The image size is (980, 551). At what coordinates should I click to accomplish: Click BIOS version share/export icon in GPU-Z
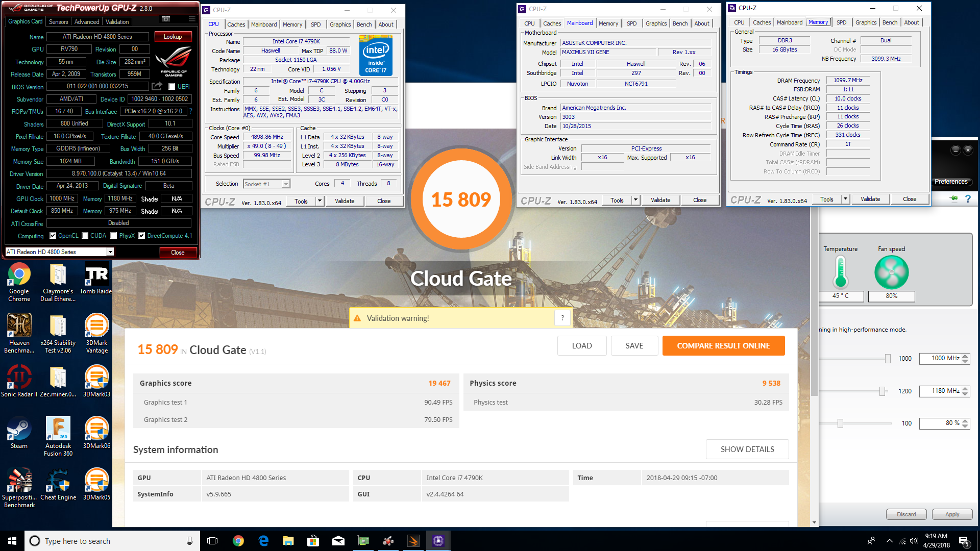tap(157, 86)
